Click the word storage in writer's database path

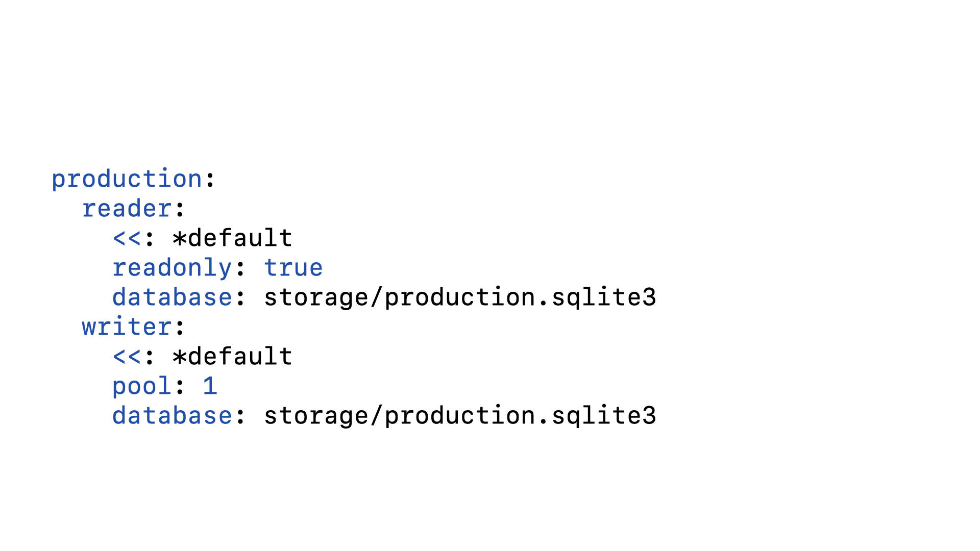(316, 416)
